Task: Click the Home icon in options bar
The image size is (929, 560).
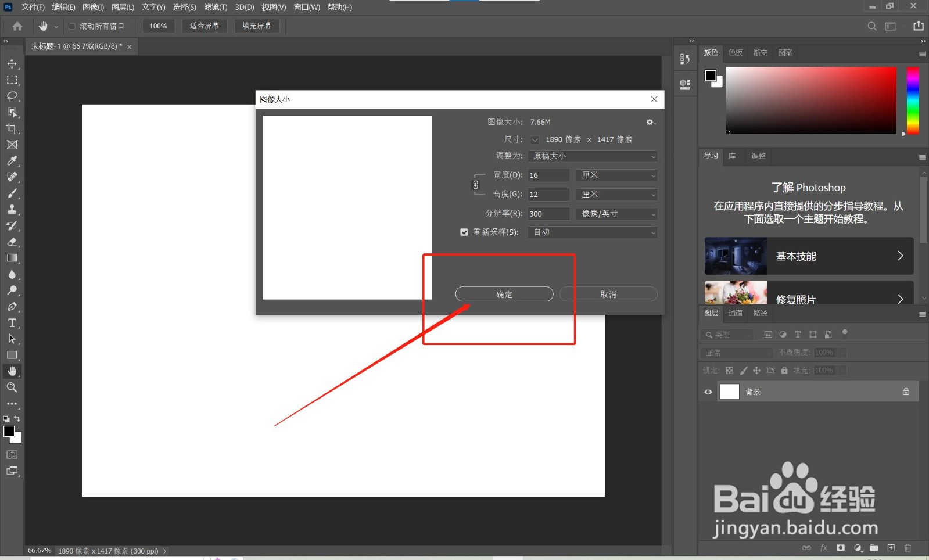Action: 17,26
